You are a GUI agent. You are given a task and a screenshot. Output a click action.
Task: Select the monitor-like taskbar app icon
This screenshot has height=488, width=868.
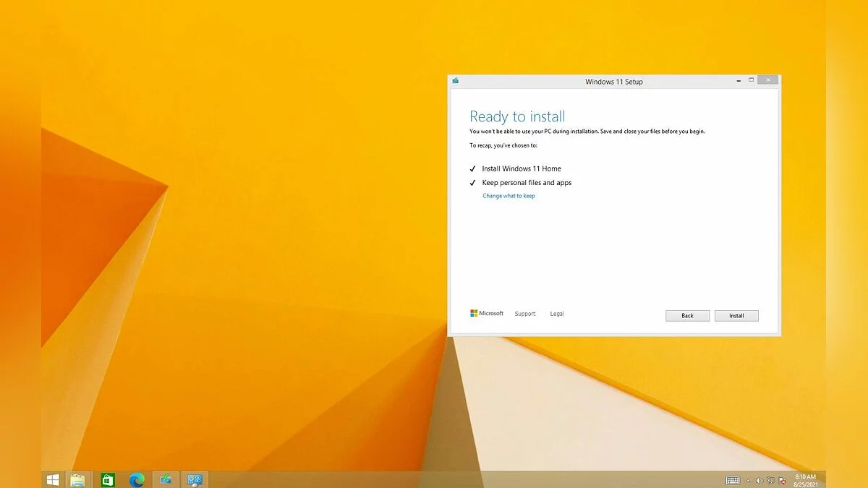[x=195, y=479]
